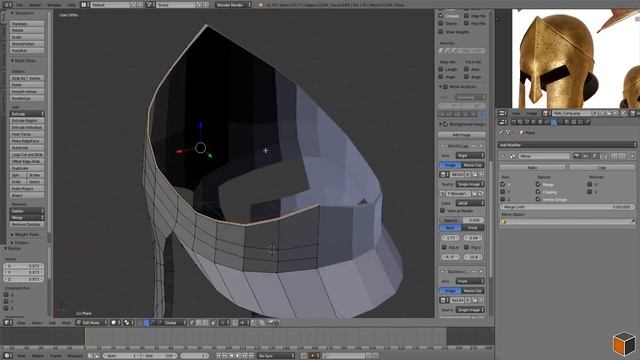
Task: Adjust background image Opacity slider
Action: tap(462, 220)
